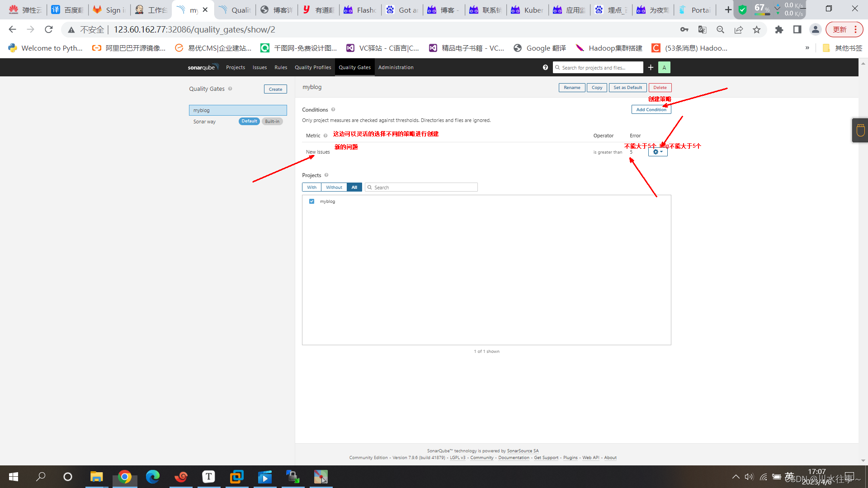
Task: Open File Explorer from the taskbar
Action: (x=96, y=477)
